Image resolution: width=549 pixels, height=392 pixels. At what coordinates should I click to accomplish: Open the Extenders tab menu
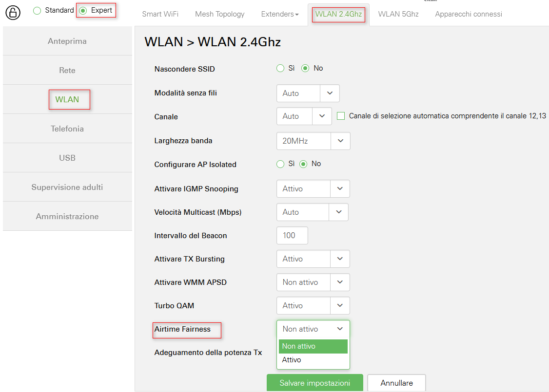point(280,14)
